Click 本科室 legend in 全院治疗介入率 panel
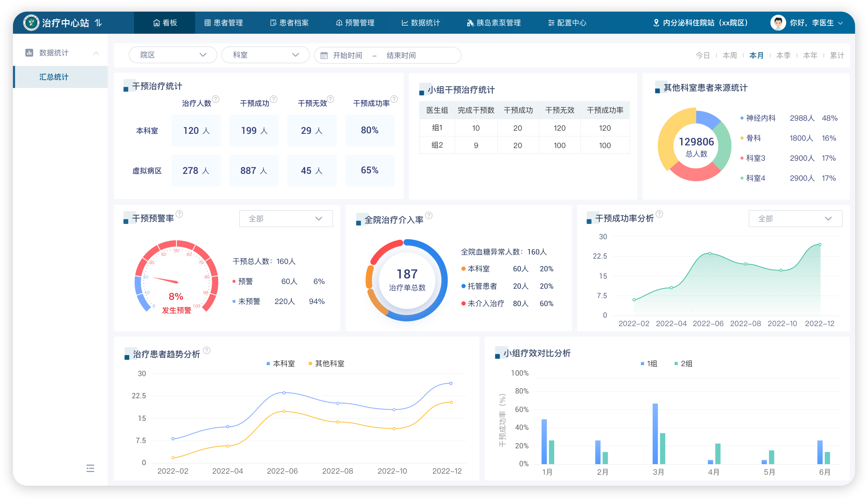The width and height of the screenshot is (868, 500). pyautogui.click(x=476, y=269)
